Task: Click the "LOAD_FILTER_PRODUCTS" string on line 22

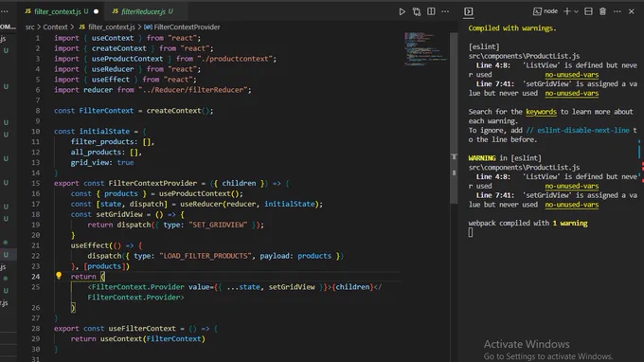Action: [x=206, y=256]
